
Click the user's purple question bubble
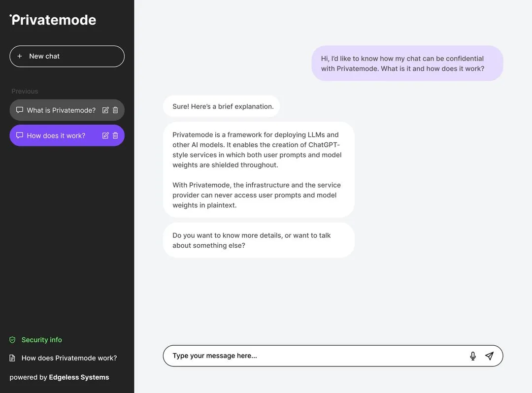coord(407,63)
